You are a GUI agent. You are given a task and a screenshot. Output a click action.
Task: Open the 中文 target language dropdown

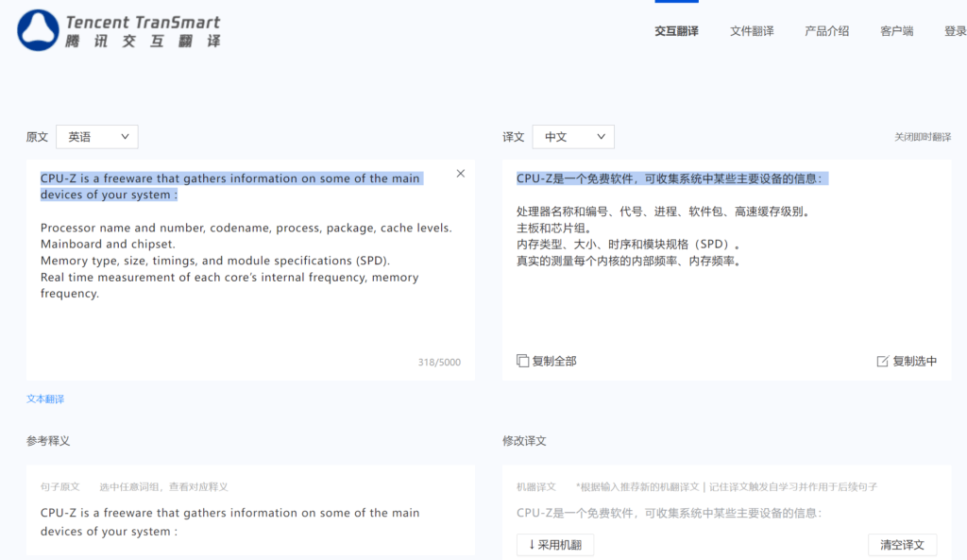tap(573, 137)
